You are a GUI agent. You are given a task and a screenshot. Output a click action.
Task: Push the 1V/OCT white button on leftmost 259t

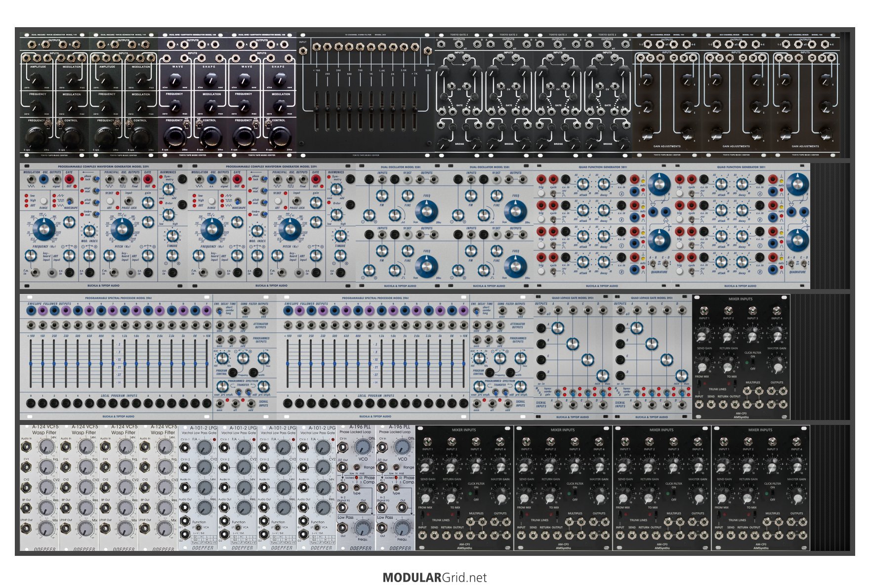click(110, 201)
